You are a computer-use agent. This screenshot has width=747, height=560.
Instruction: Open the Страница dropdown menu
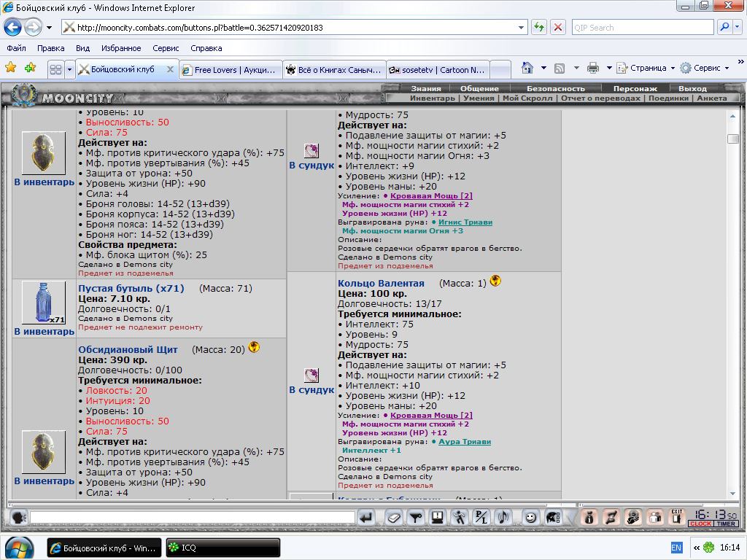click(646, 68)
